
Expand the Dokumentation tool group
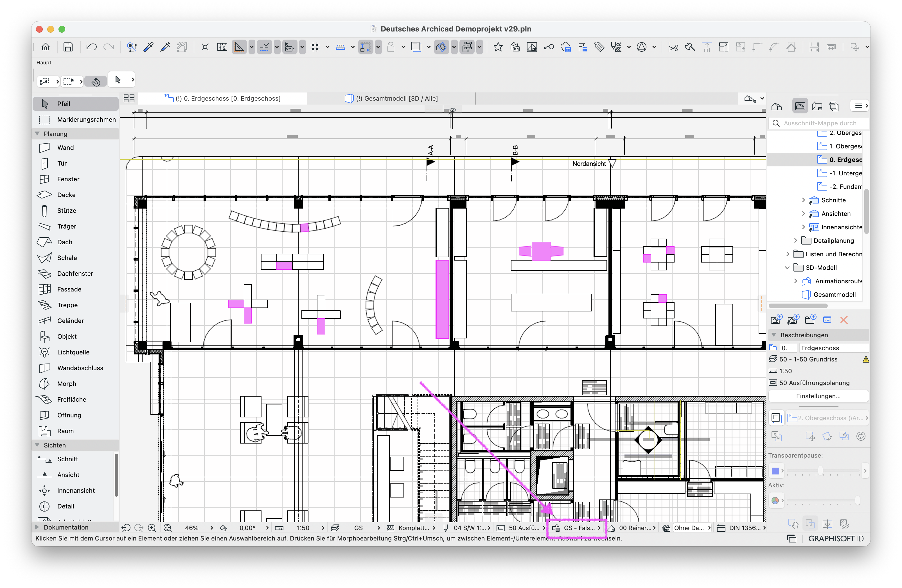37,527
